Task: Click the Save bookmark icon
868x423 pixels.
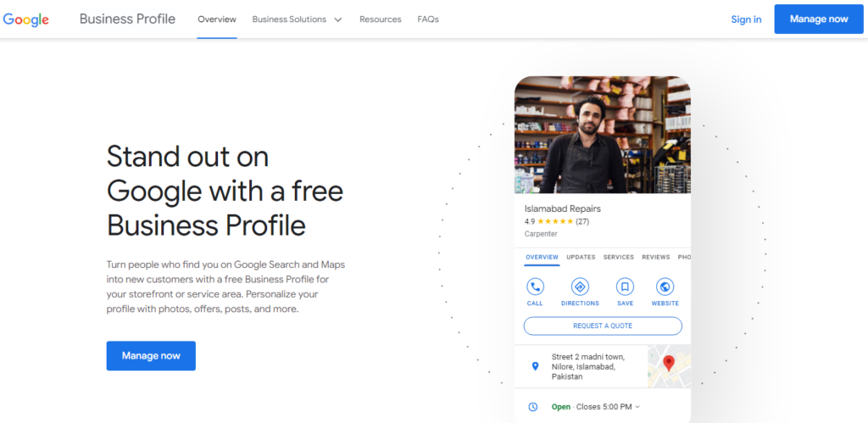Action: pos(625,287)
